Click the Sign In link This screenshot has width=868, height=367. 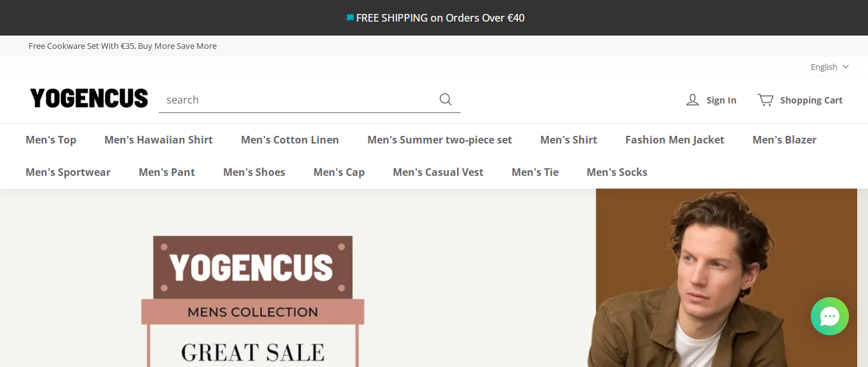click(x=721, y=100)
